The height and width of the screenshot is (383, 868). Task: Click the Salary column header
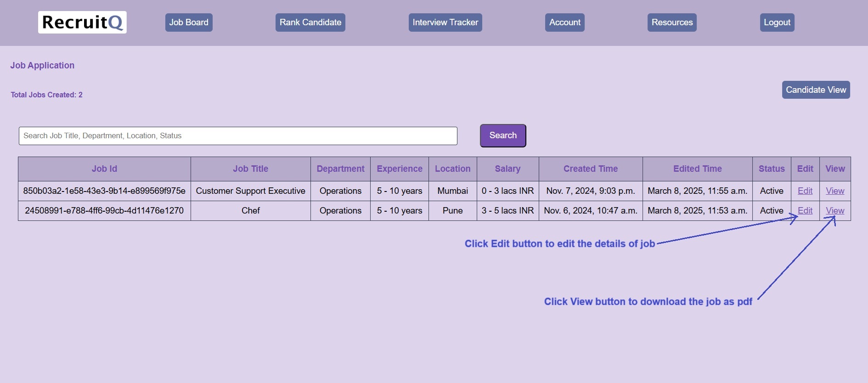tap(507, 169)
